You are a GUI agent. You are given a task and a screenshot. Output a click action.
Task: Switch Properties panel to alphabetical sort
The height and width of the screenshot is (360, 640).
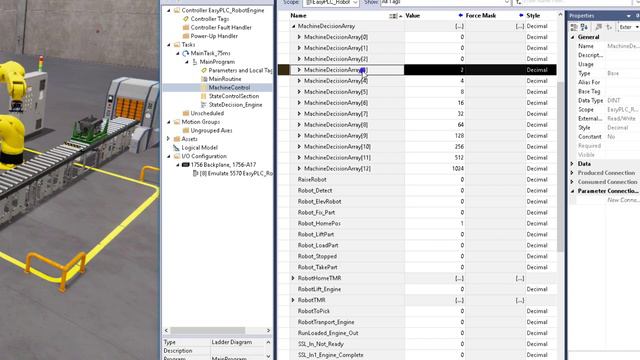(584, 27)
